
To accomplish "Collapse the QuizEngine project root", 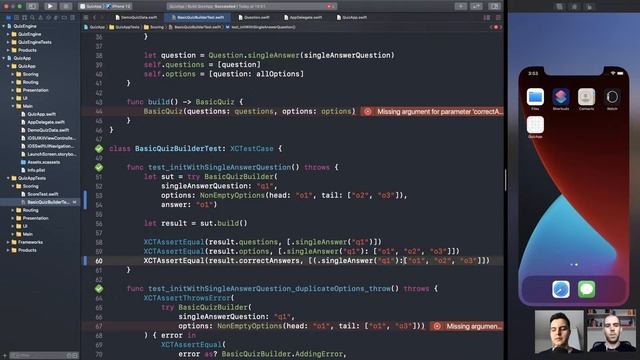I will [4, 26].
